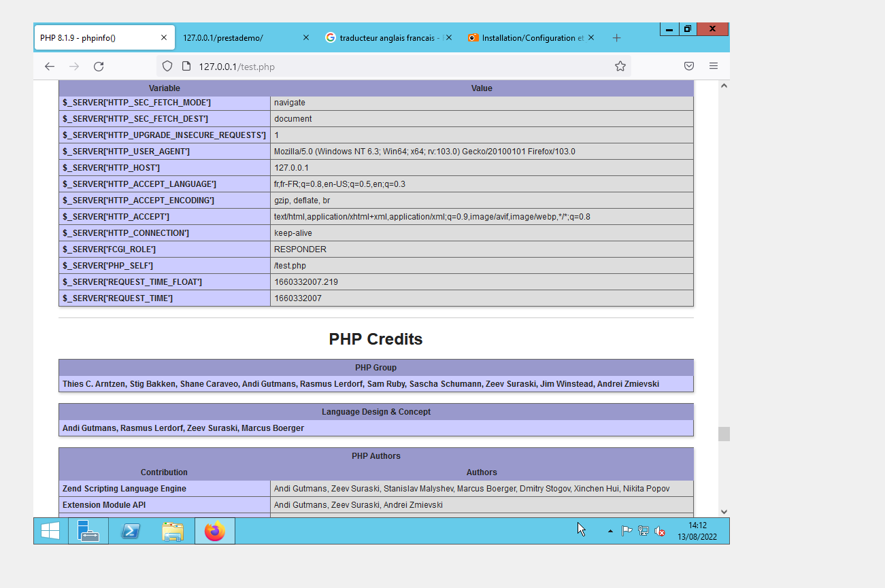This screenshot has width=885, height=588.
Task: Click the scrollbar up arrow
Action: point(724,86)
